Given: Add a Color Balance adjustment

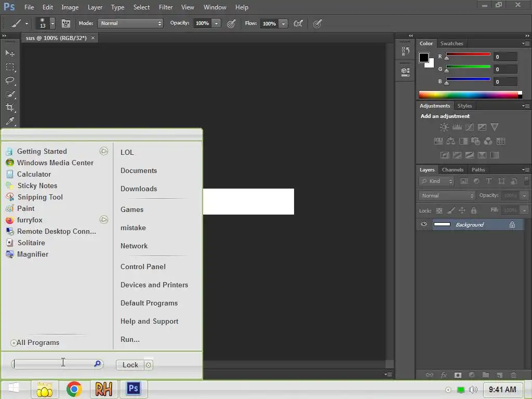Looking at the screenshot, I should [x=450, y=141].
